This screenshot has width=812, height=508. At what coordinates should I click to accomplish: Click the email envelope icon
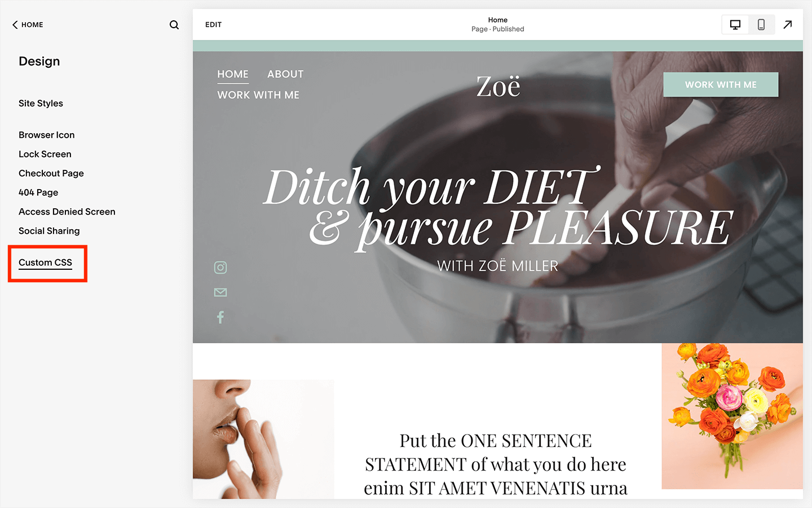[220, 292]
